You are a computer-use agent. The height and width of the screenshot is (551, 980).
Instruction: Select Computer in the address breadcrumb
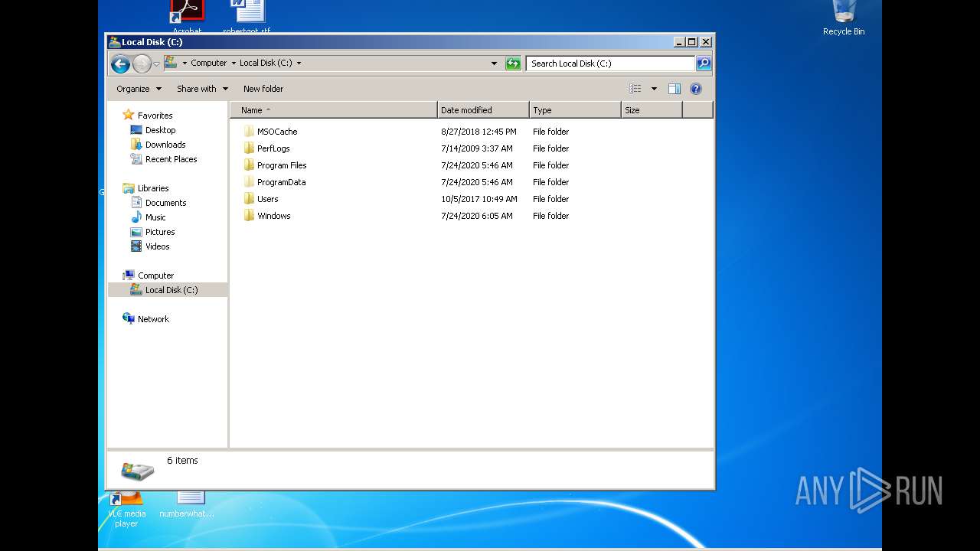point(209,64)
